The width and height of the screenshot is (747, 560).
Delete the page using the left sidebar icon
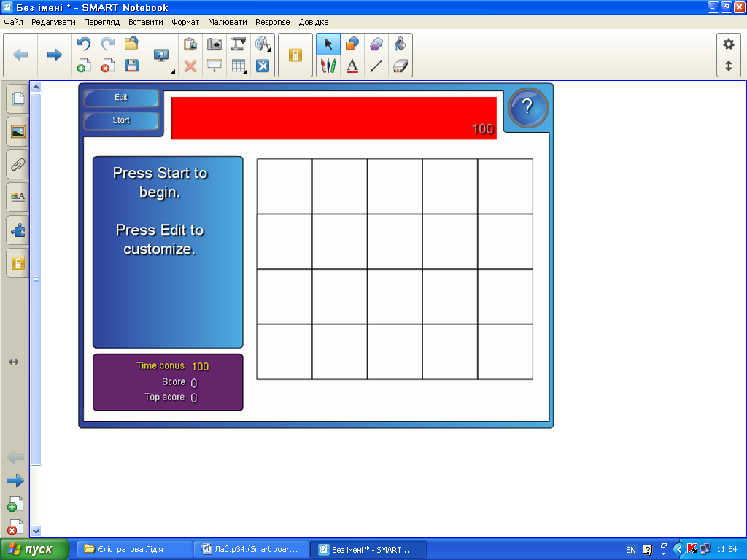[x=15, y=527]
